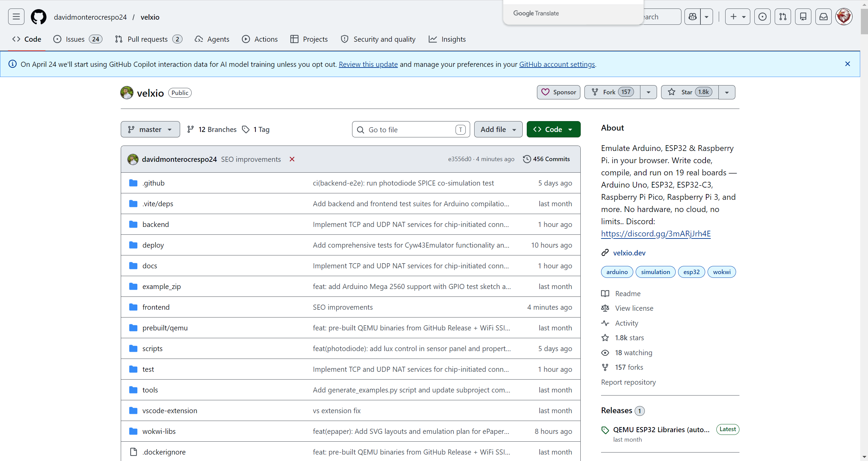
Task: Open the global issues icon
Action: pos(762,17)
